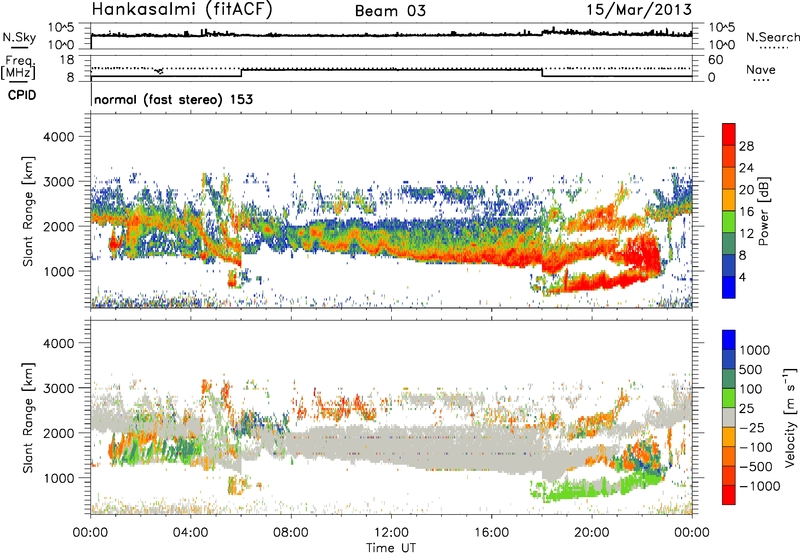Click the 'Power [dB]' colorbar label
800x554 pixels.
tap(763, 211)
